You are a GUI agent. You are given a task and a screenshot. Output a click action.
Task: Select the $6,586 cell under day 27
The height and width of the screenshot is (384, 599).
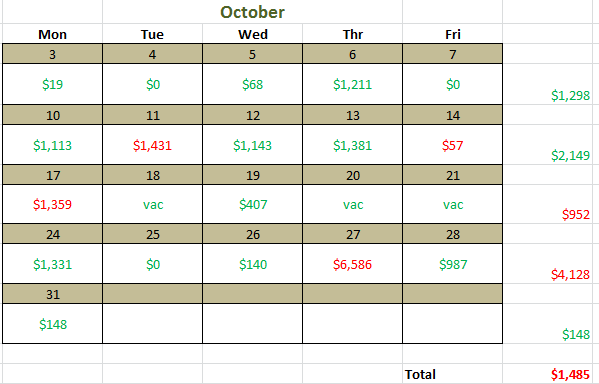point(352,264)
